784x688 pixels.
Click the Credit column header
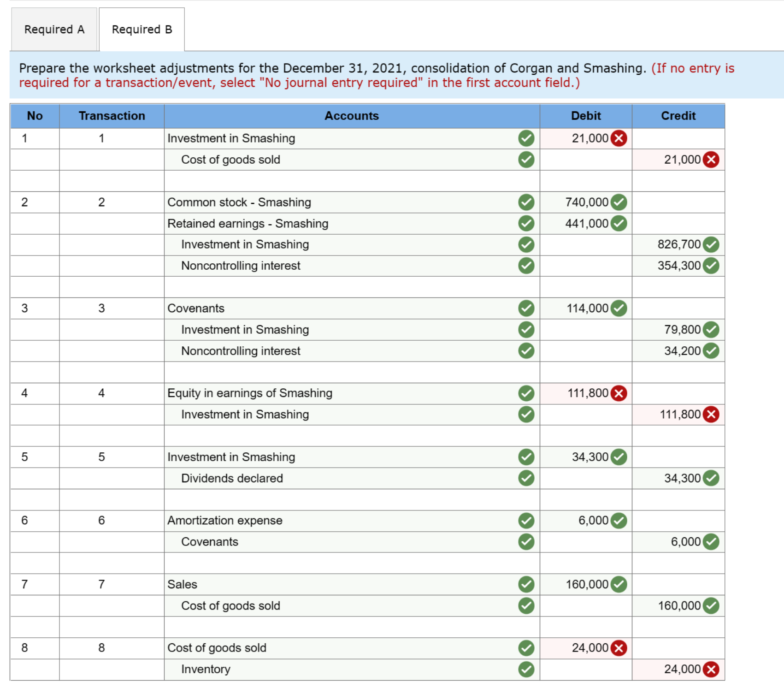pos(678,116)
